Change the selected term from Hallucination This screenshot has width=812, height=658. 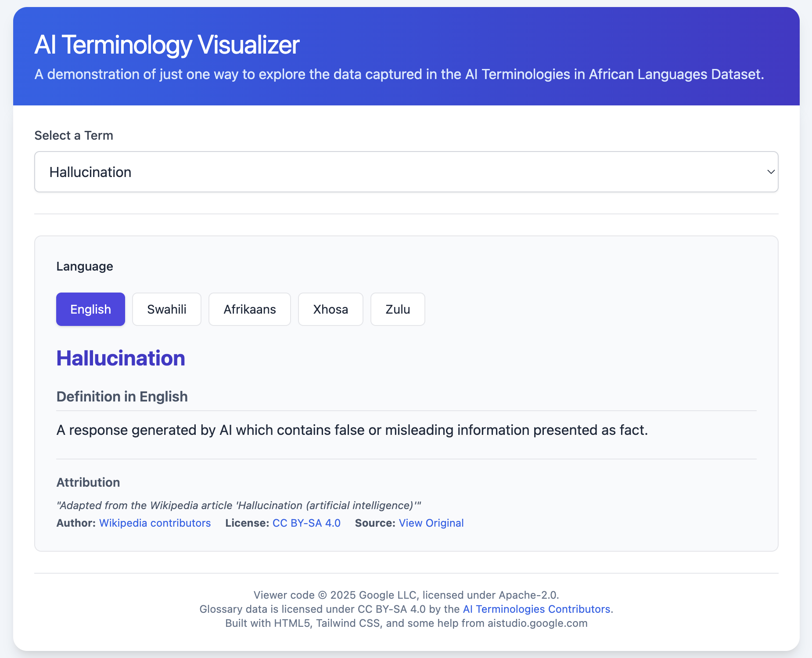pyautogui.click(x=406, y=172)
